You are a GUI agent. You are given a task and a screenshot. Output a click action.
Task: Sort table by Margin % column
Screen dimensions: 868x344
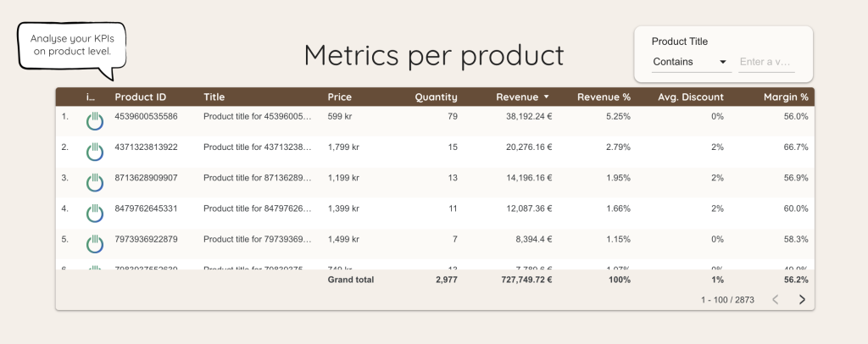coord(786,97)
